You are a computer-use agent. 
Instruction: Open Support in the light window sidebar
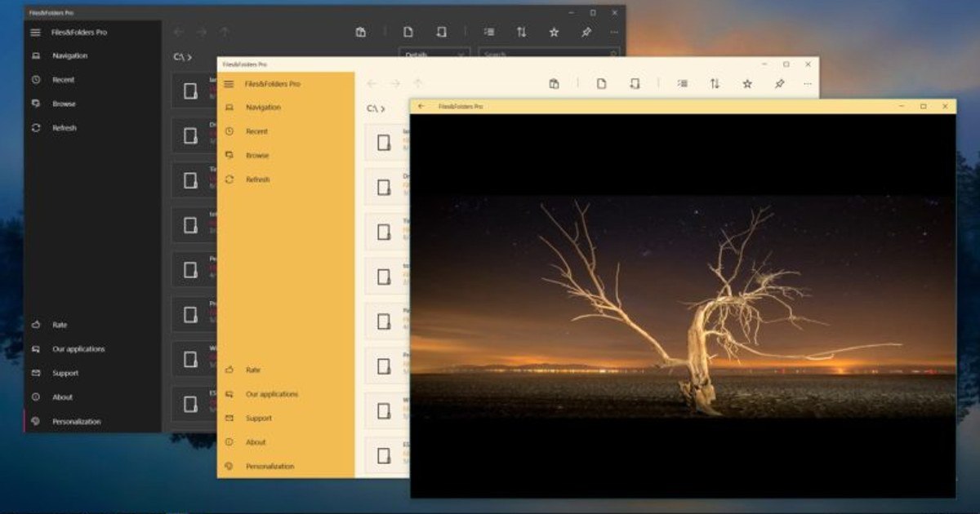286,418
